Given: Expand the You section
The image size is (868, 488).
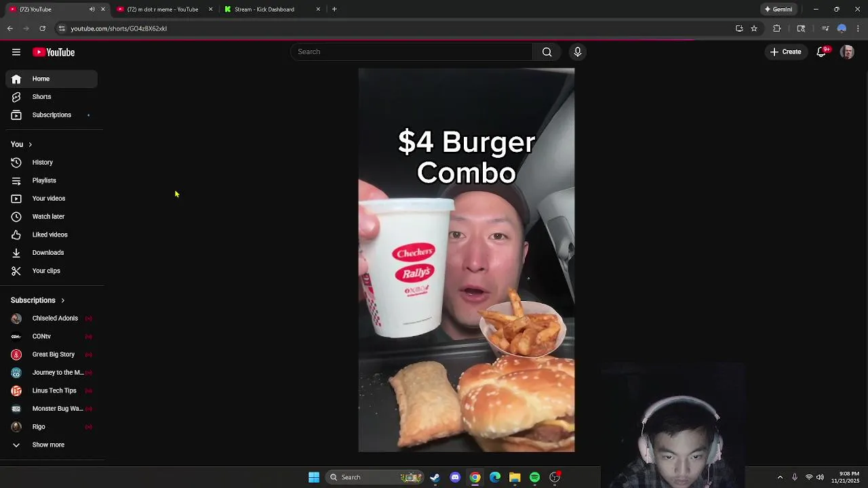Looking at the screenshot, I should point(22,144).
